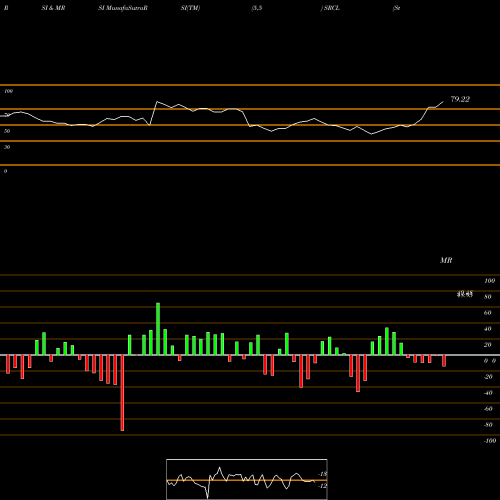Click the -60 axis label in MR panel

click(488, 409)
